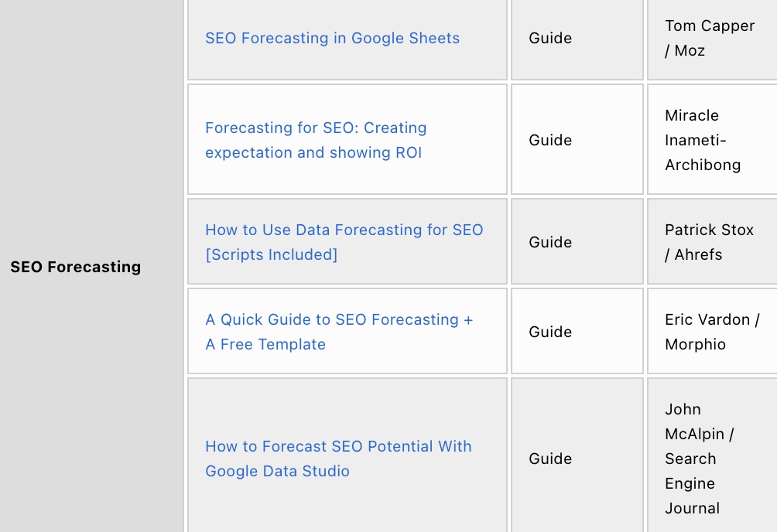Click 'Guide' cell beside Google Sheets row

tap(577, 38)
